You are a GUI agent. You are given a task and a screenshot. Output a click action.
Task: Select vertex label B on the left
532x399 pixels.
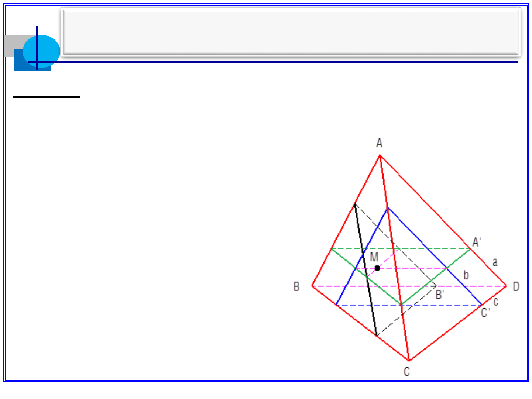[296, 286]
